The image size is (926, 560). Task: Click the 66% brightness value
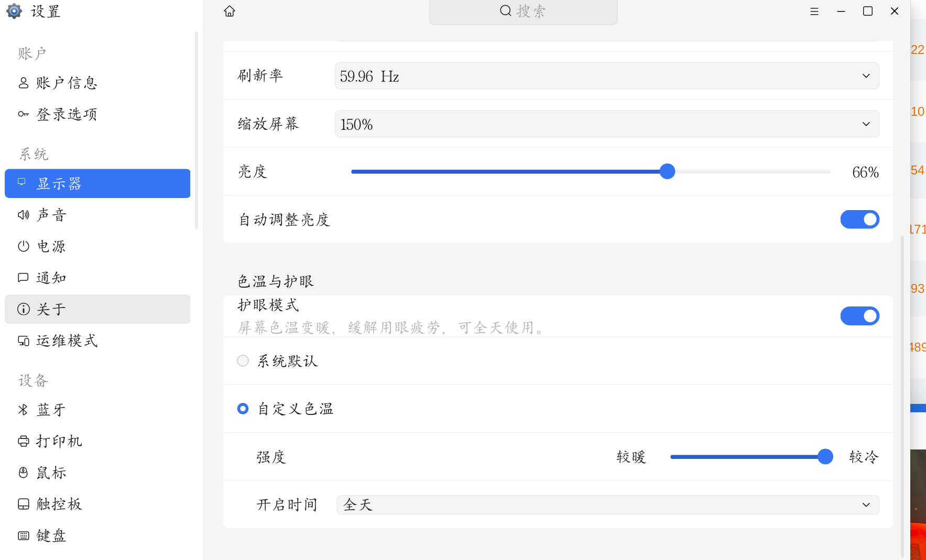(x=865, y=172)
